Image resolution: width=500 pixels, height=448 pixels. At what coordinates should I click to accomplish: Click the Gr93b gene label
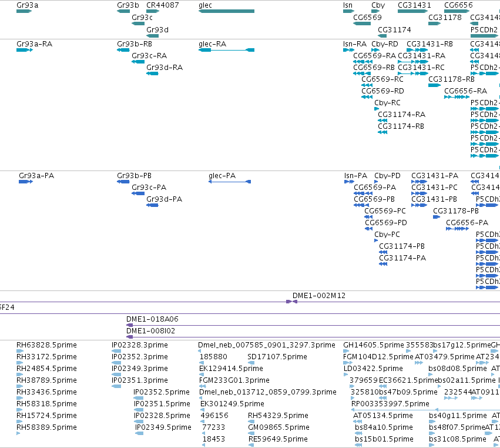pos(128,5)
